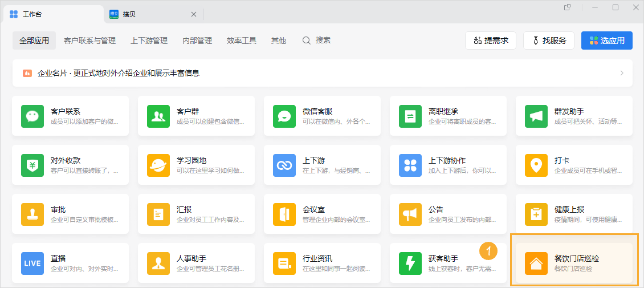Launch the 微信客服 icon
The height and width of the screenshot is (288, 644).
click(x=284, y=116)
